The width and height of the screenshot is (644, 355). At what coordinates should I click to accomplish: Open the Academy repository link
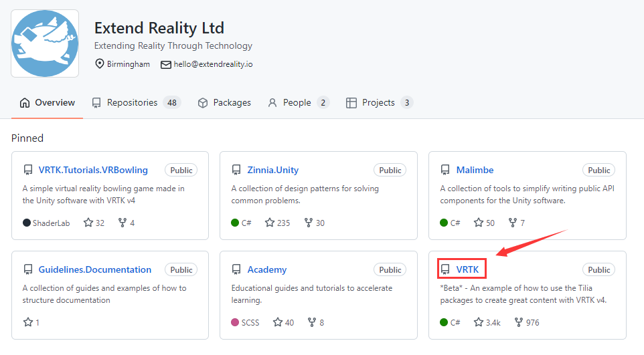tap(267, 269)
